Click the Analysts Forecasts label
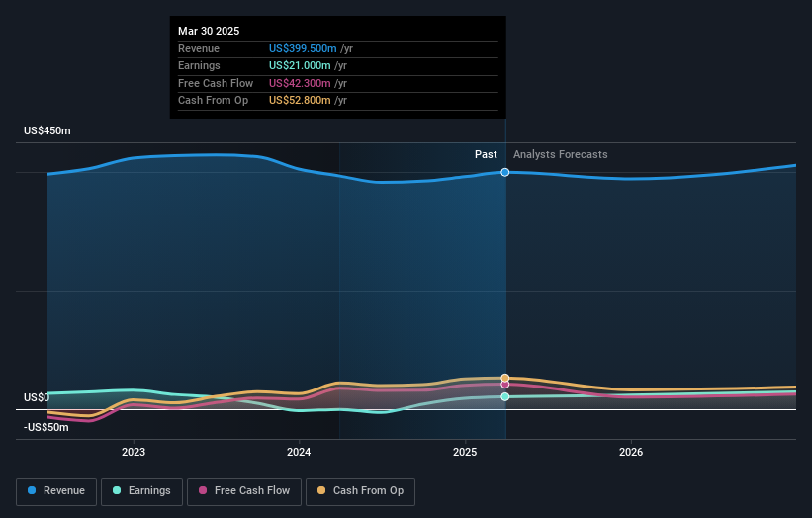The image size is (812, 518). (561, 155)
